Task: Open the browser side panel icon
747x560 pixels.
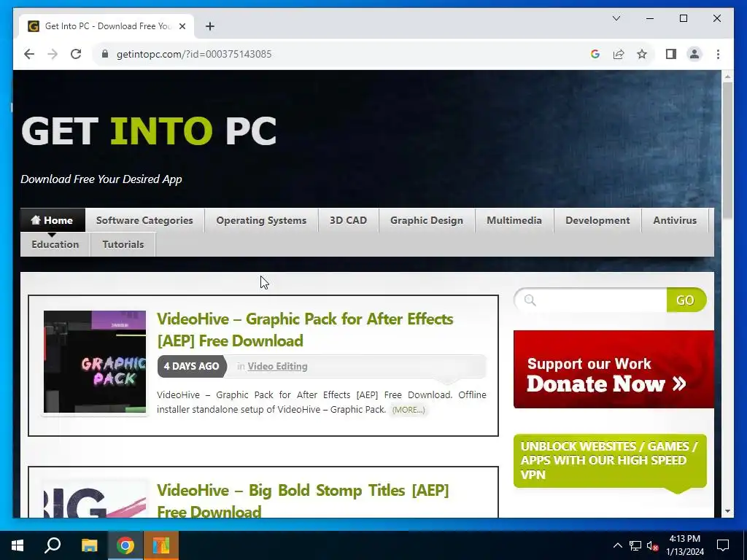Action: click(671, 54)
